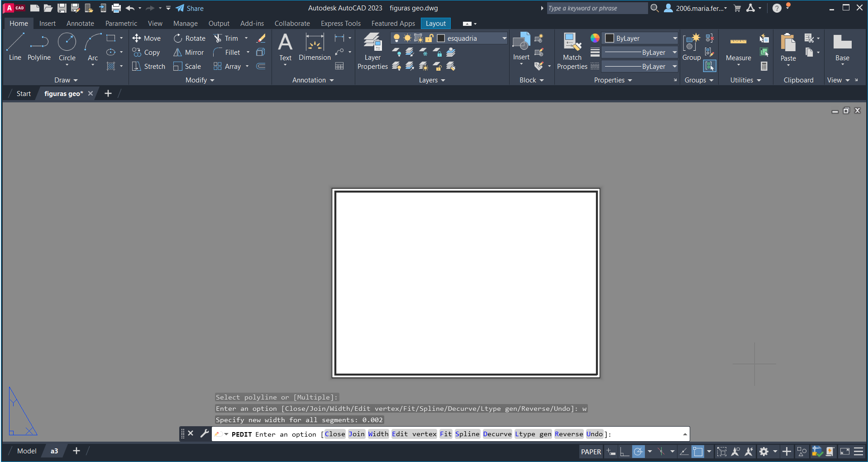Activate the Fillet tool

coord(226,53)
